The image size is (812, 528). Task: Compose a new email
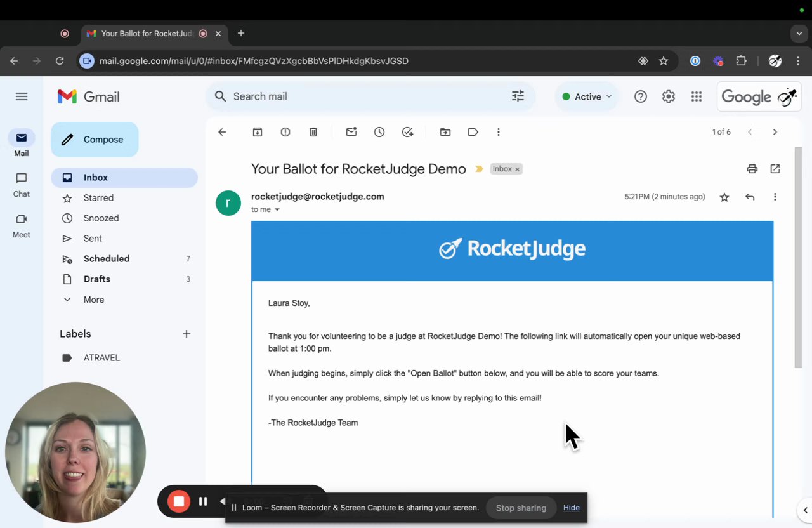point(95,140)
